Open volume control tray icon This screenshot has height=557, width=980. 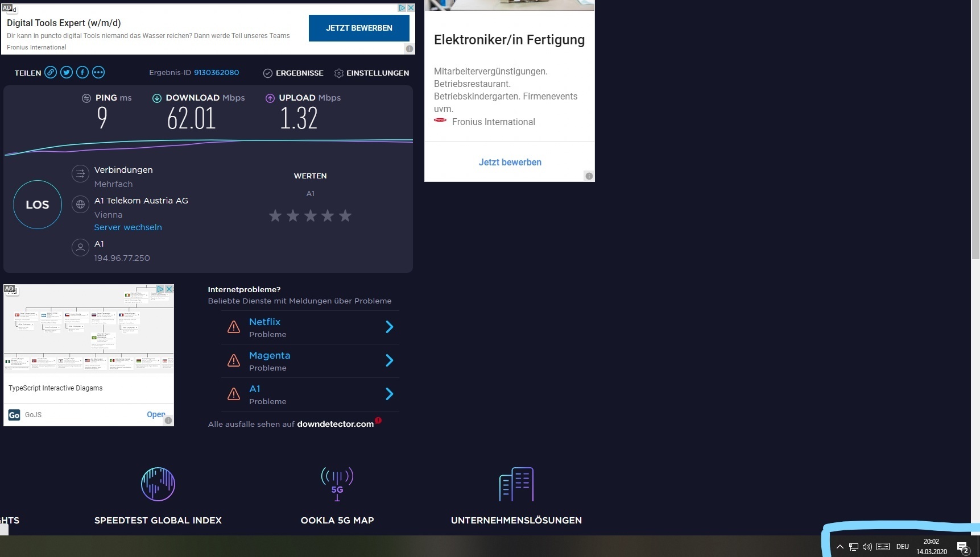tap(867, 547)
